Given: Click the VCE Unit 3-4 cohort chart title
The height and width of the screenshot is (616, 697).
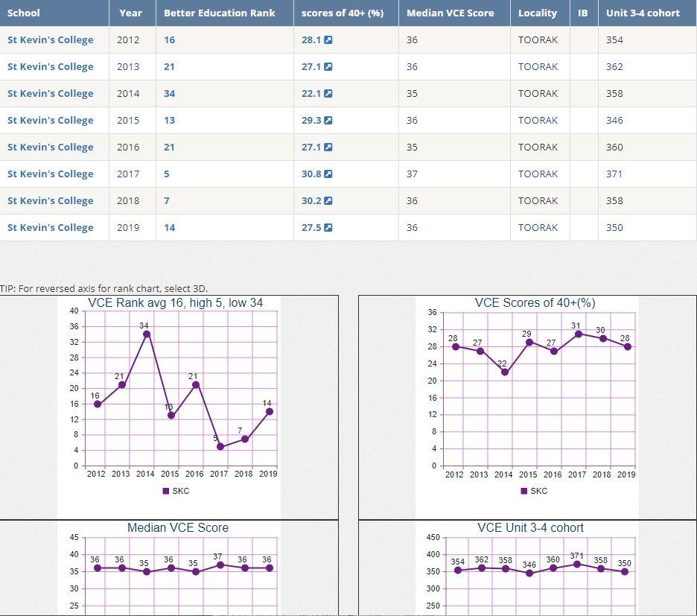Looking at the screenshot, I should pyautogui.click(x=530, y=528).
